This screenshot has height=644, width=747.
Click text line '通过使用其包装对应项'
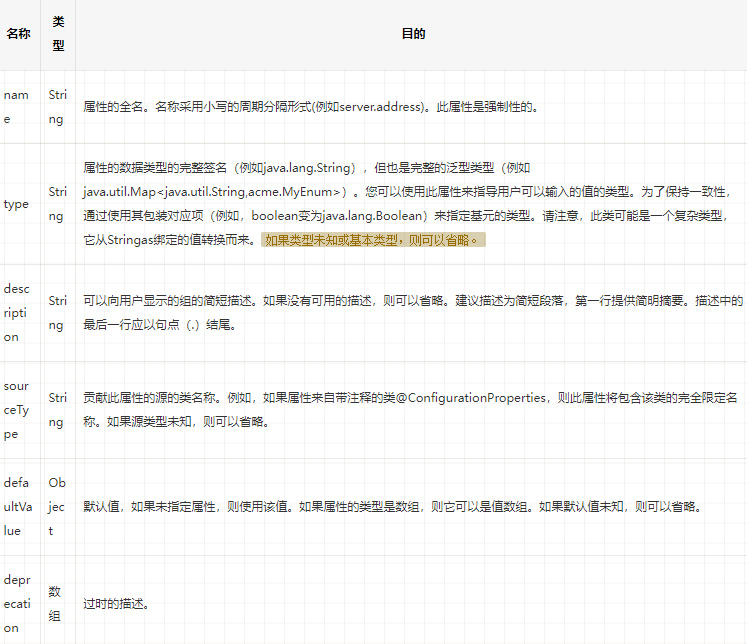click(x=407, y=216)
